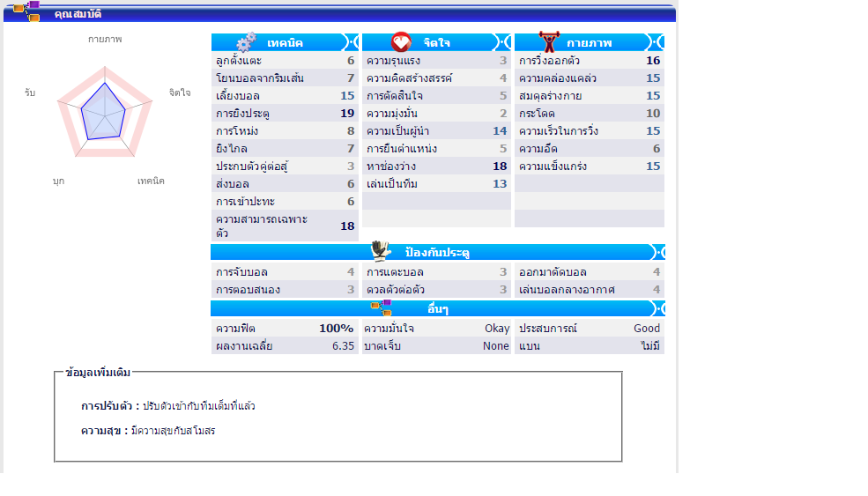Click the การตัดสินใจ attribute label
Image resolution: width=868 pixels, height=496 pixels.
coord(395,96)
